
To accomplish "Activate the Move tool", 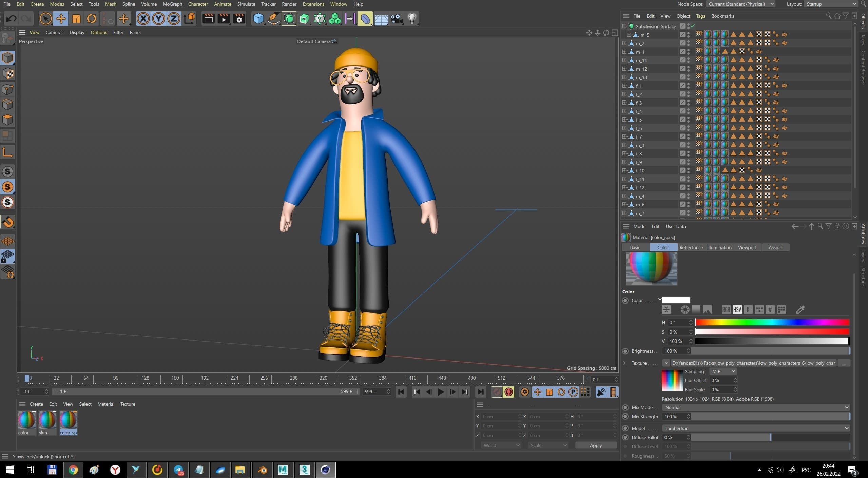I will (61, 19).
